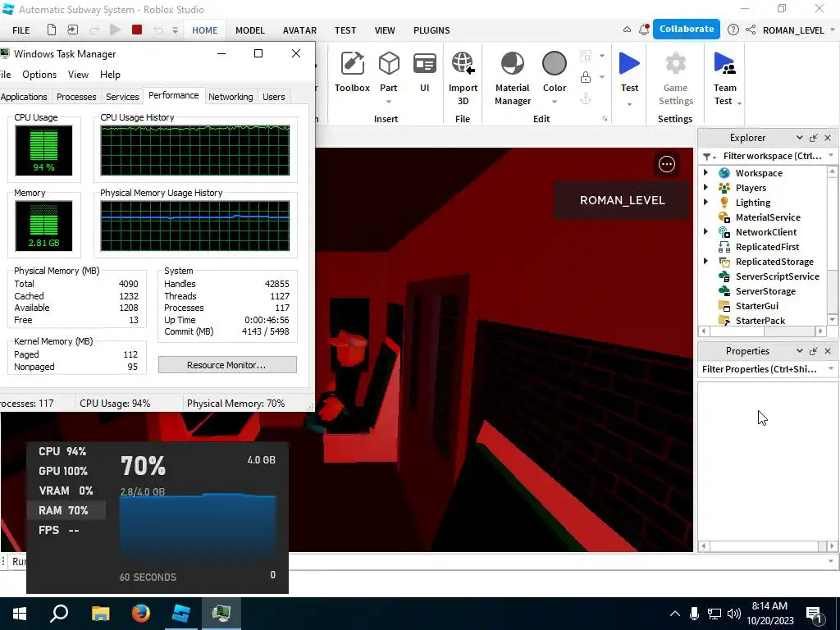Expand the Lighting tree node
This screenshot has width=840, height=630.
click(x=706, y=202)
